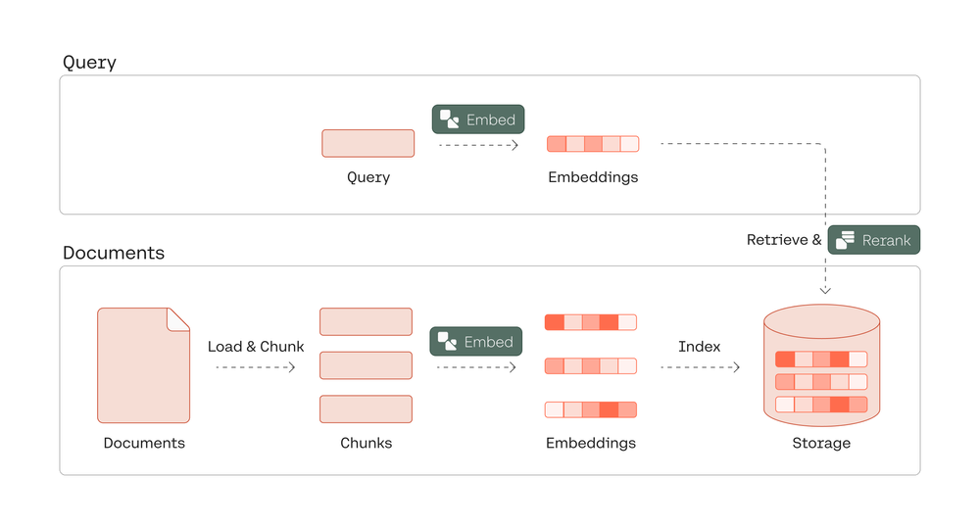
Task: Click the Storage database cylinder icon
Action: click(x=821, y=364)
